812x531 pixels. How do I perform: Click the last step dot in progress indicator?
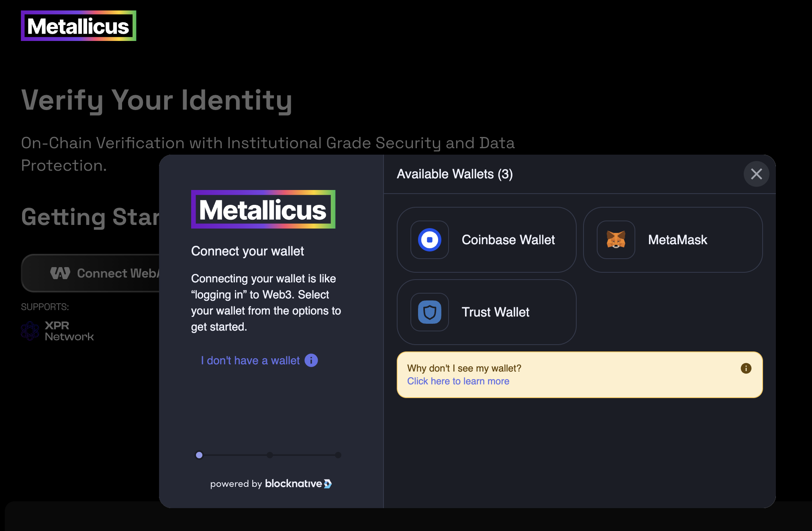point(338,455)
